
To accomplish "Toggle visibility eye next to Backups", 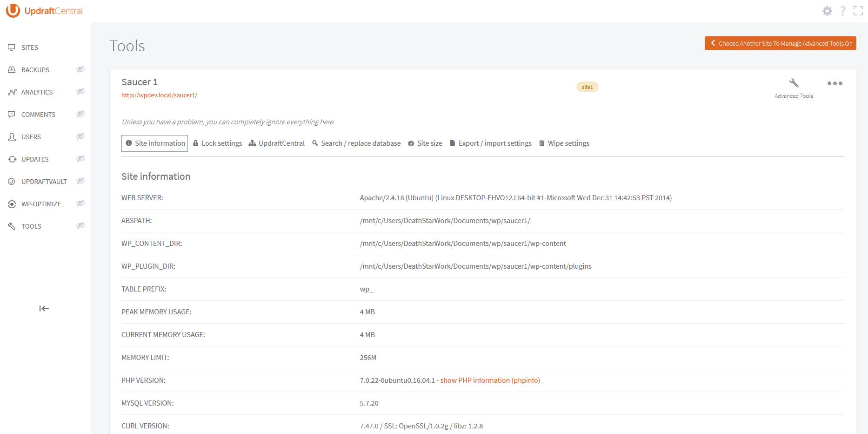I will coord(80,69).
